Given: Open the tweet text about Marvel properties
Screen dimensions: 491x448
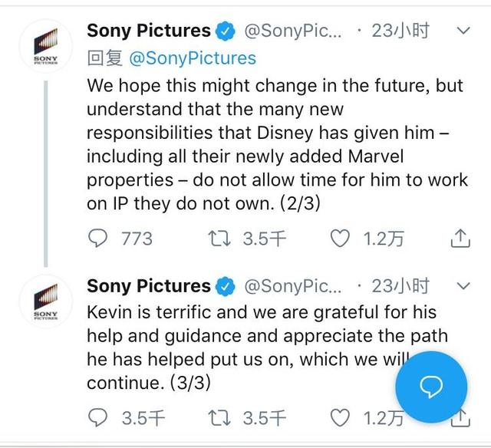Looking at the screenshot, I should [x=278, y=144].
